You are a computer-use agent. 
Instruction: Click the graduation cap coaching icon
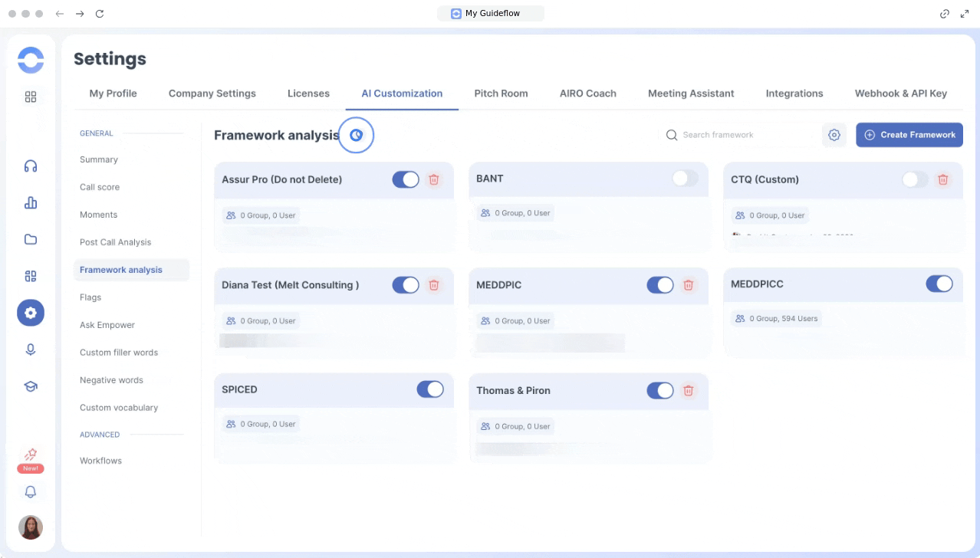pyautogui.click(x=31, y=386)
